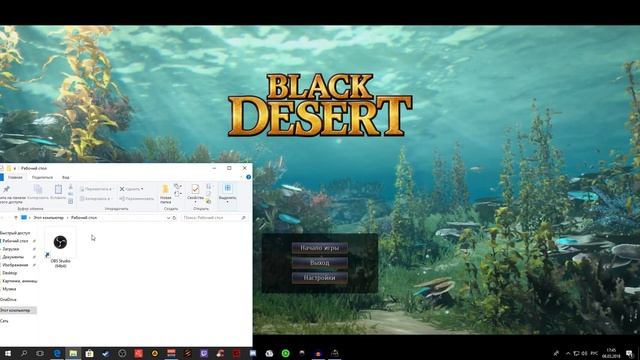Open taskbar search magnifier

coord(24,353)
